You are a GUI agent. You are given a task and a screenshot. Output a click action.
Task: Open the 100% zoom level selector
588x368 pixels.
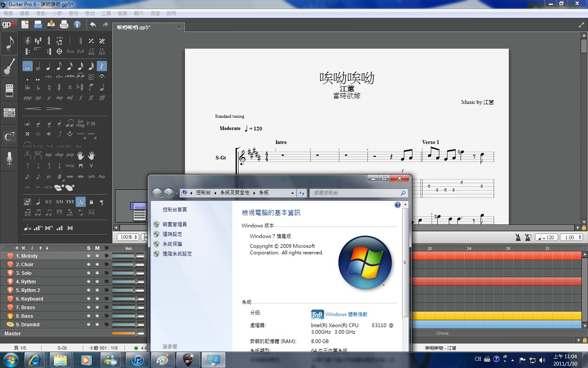129,237
